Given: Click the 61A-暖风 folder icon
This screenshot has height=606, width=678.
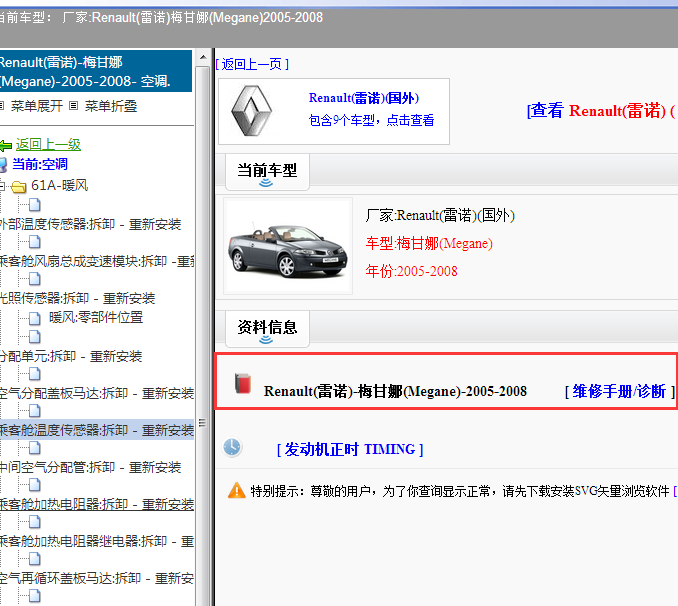Looking at the screenshot, I should [x=19, y=186].
